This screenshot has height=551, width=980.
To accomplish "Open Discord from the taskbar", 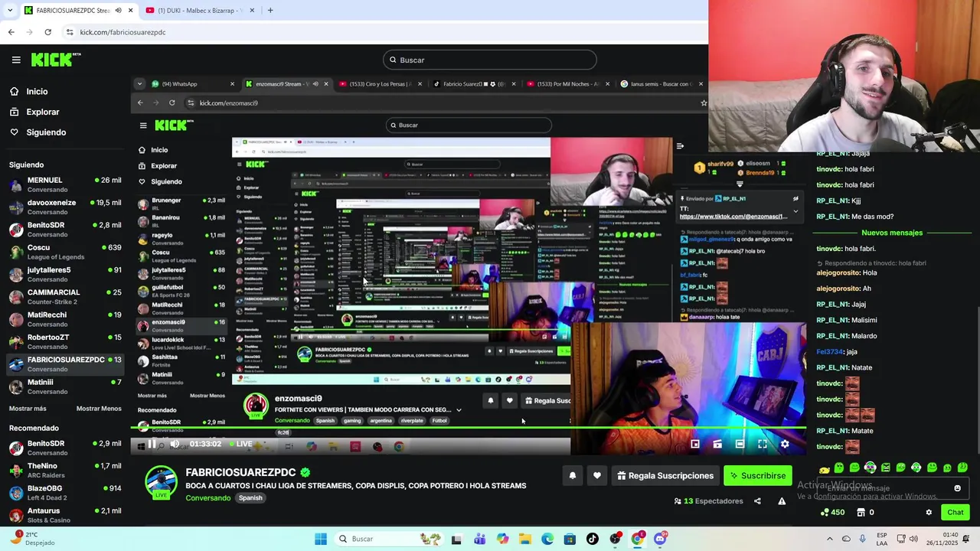I will click(660, 539).
